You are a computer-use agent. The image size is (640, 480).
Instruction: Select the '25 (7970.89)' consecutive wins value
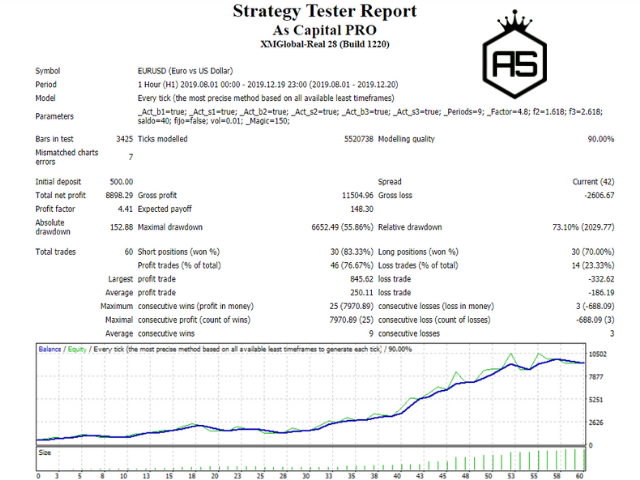351,306
